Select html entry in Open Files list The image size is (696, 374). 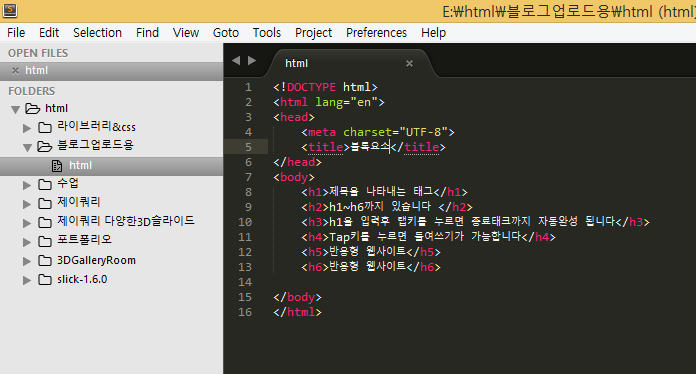pos(111,71)
